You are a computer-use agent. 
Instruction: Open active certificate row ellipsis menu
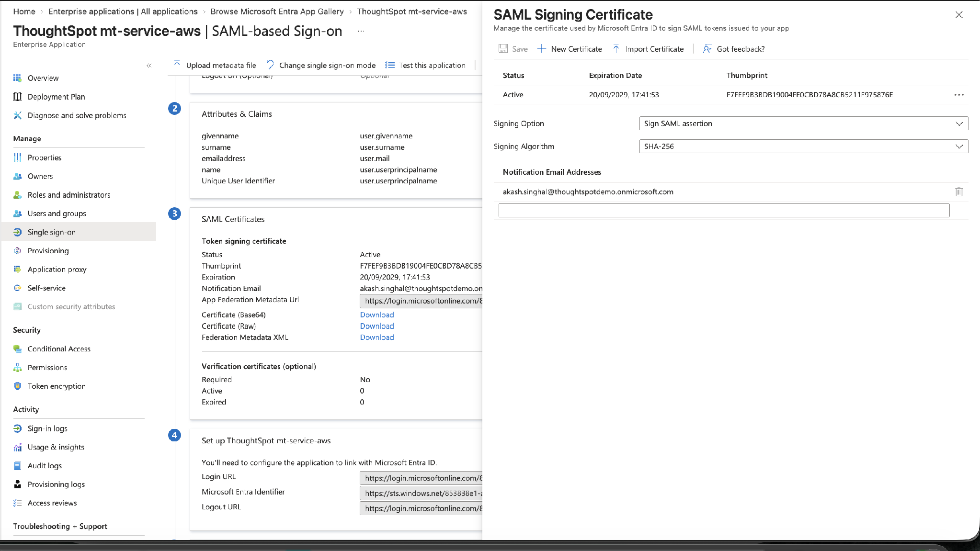[x=959, y=95]
